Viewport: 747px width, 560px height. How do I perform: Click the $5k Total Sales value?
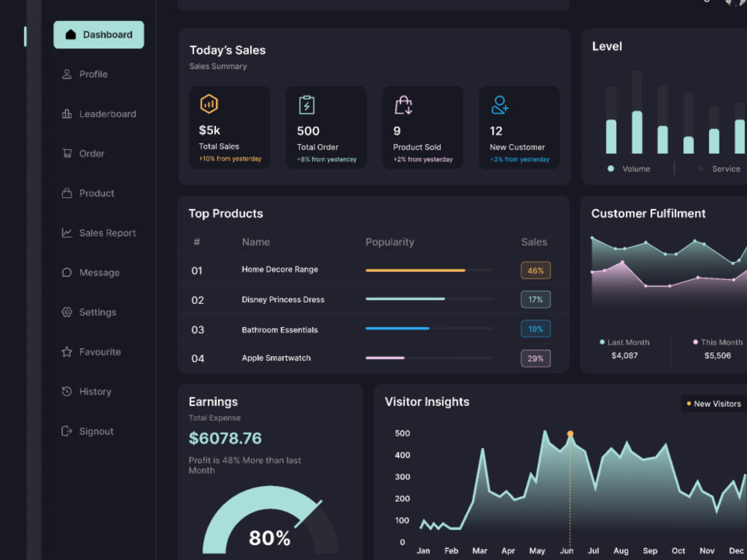click(210, 130)
